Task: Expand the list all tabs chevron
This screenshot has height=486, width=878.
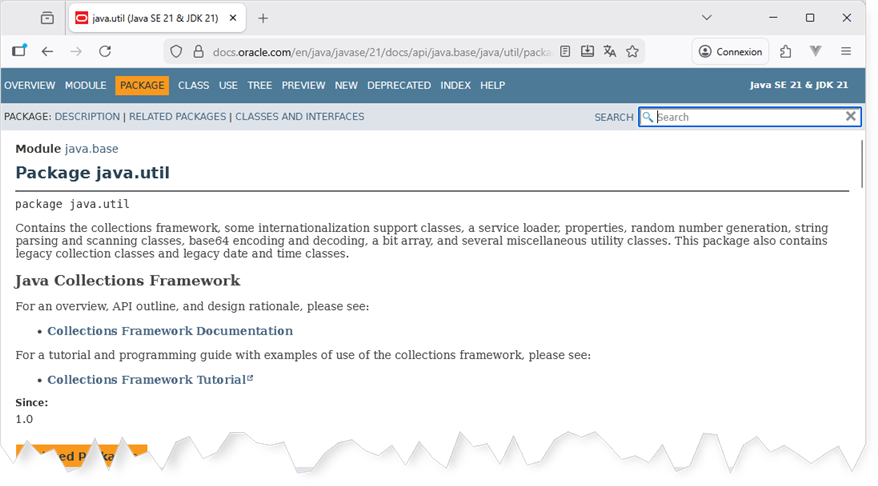Action: [x=707, y=18]
